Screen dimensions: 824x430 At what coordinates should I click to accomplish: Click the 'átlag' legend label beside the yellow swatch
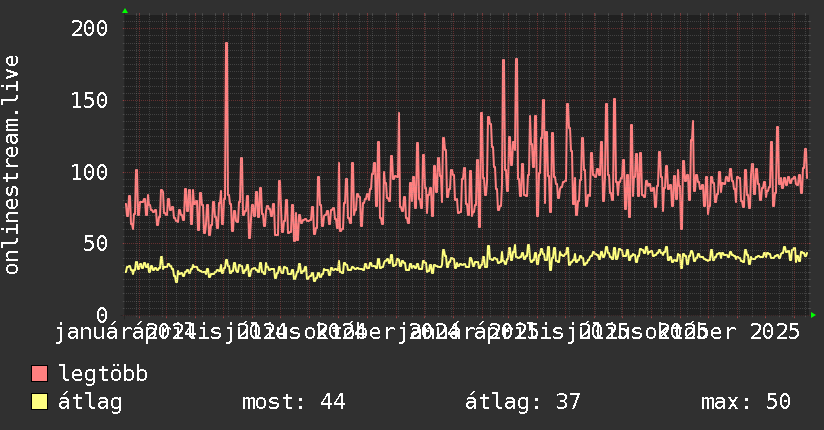[x=90, y=402]
